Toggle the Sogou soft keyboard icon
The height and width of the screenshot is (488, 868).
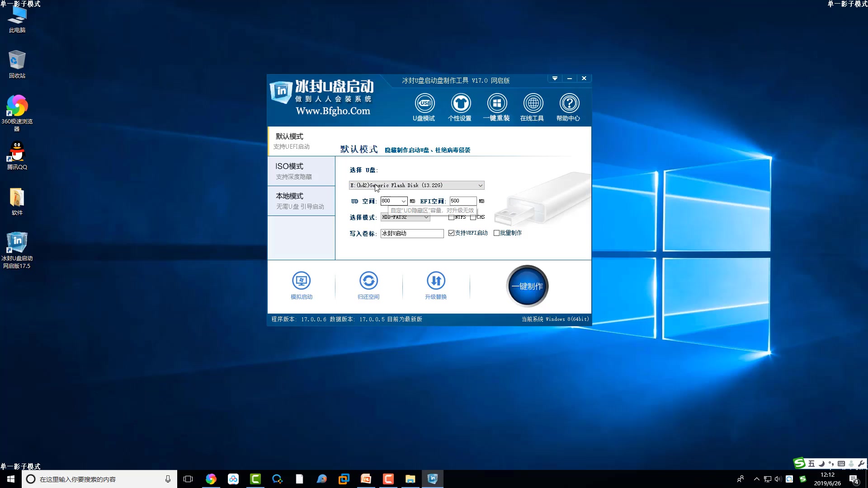pos(841,464)
